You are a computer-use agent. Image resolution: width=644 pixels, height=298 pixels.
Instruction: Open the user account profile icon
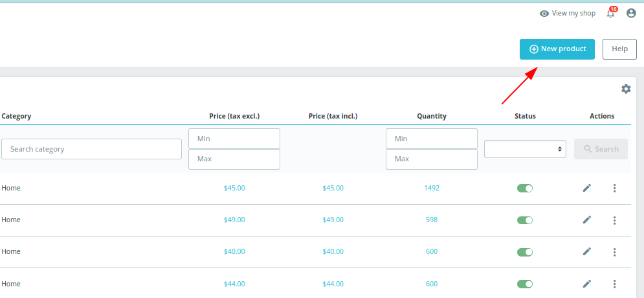(x=631, y=13)
